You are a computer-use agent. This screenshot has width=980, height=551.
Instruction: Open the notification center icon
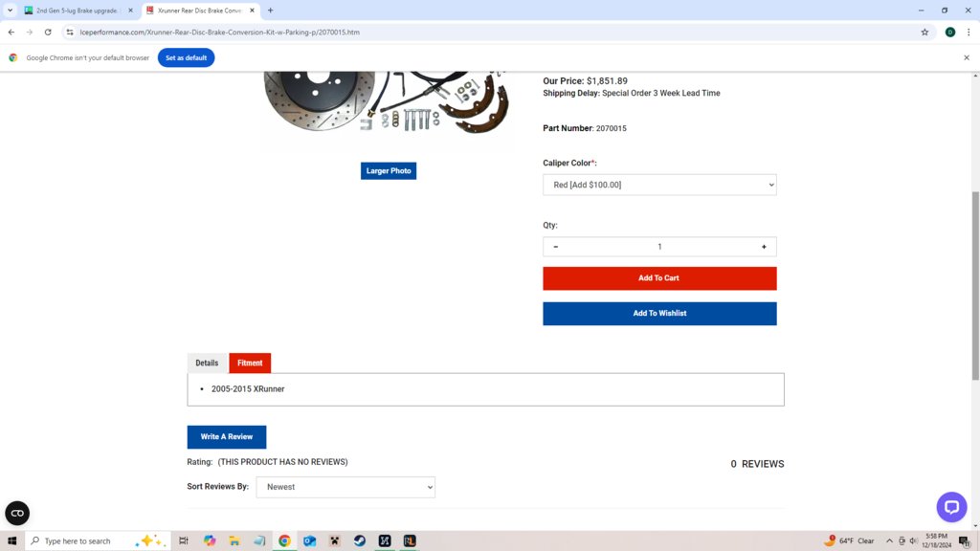[965, 541]
